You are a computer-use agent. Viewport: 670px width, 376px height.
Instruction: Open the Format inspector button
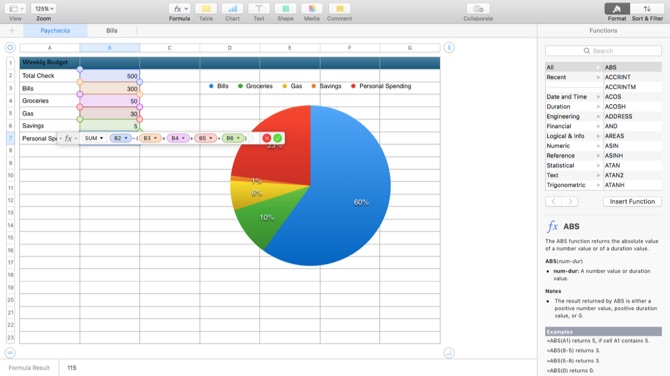tap(617, 9)
